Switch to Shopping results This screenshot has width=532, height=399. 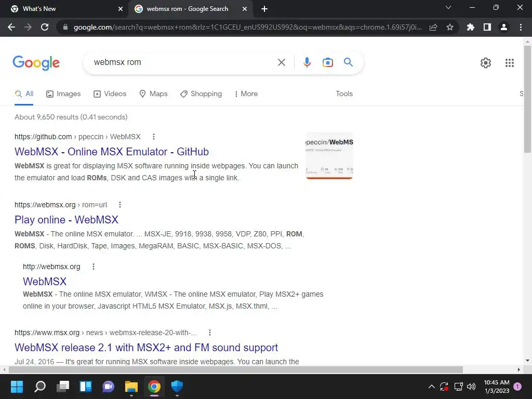click(201, 94)
